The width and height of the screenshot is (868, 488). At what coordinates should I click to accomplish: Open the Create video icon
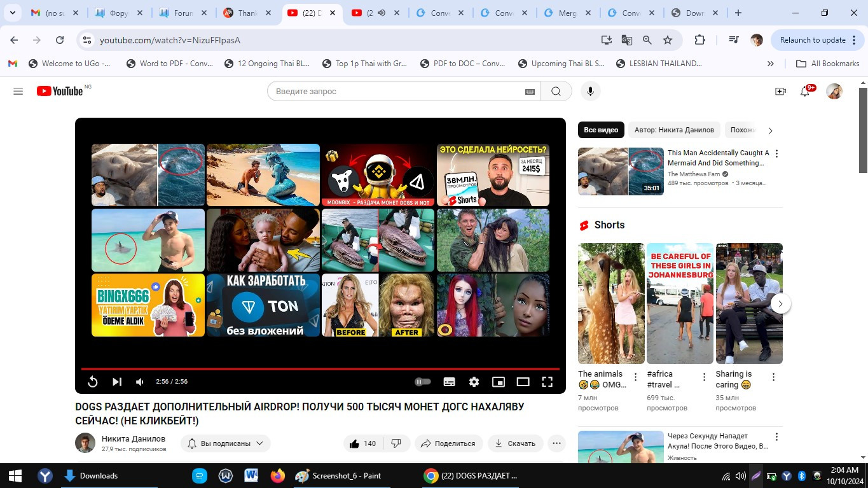(x=781, y=91)
